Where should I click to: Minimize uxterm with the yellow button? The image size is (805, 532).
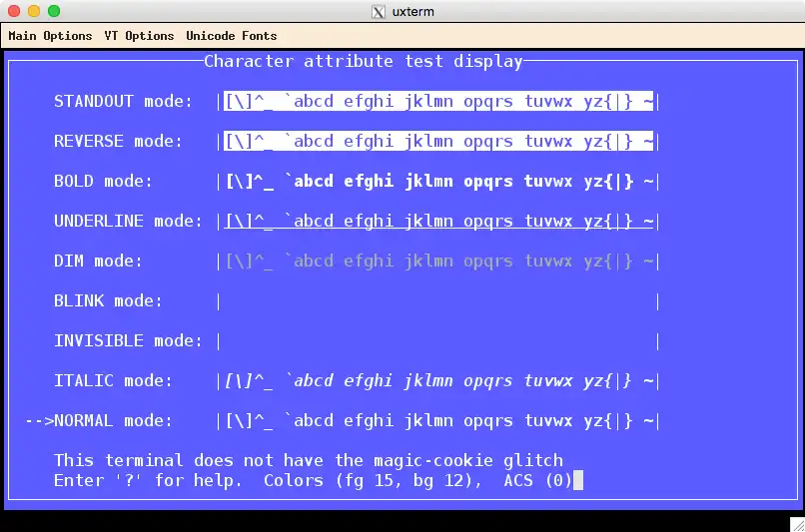coord(34,11)
